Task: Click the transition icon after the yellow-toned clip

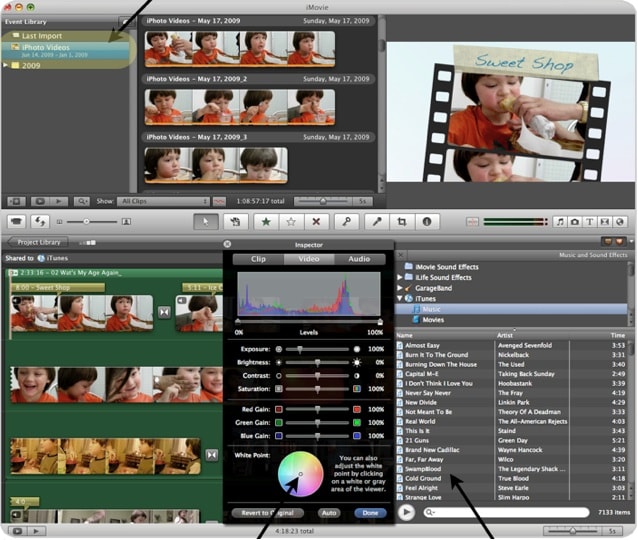Action: (x=212, y=455)
